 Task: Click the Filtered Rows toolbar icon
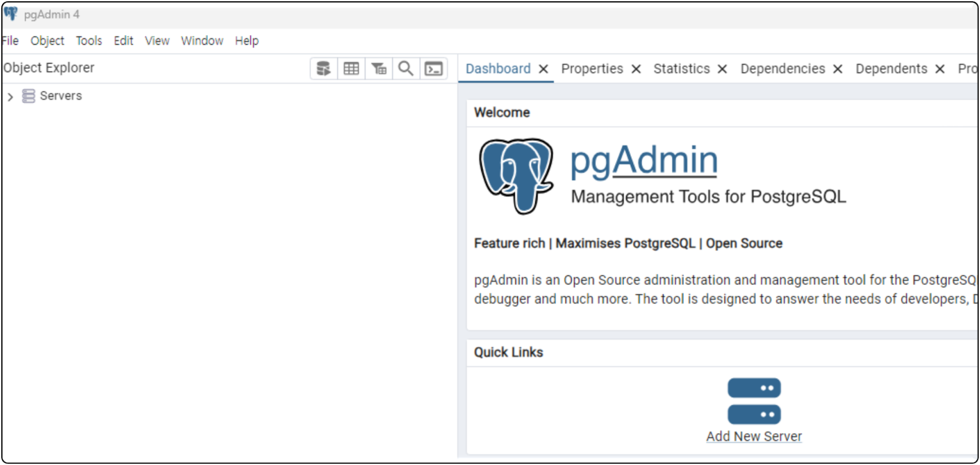pyautogui.click(x=379, y=69)
